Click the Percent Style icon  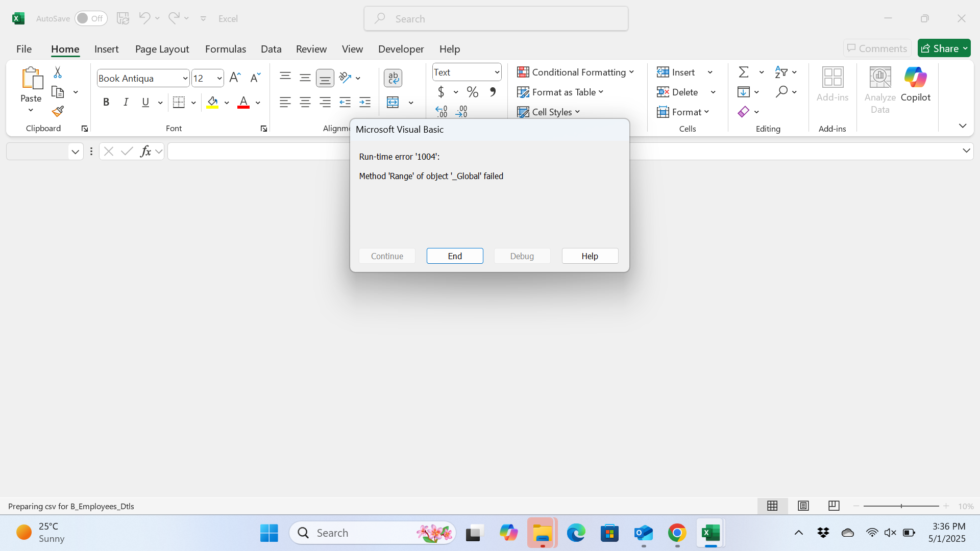(472, 92)
